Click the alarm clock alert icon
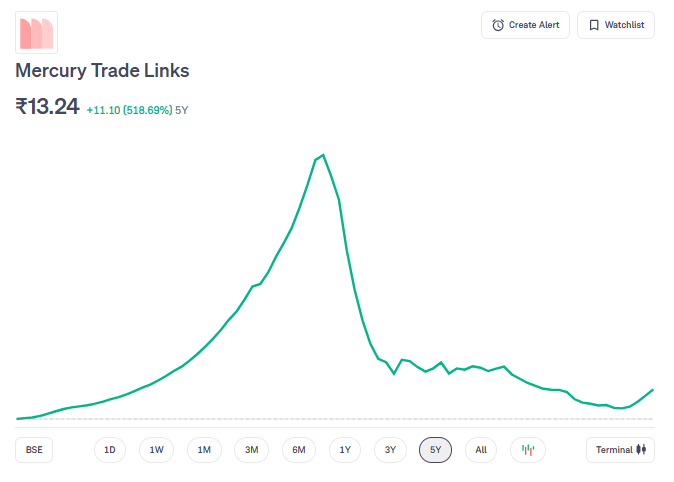This screenshot has height=482, width=674. tap(498, 25)
